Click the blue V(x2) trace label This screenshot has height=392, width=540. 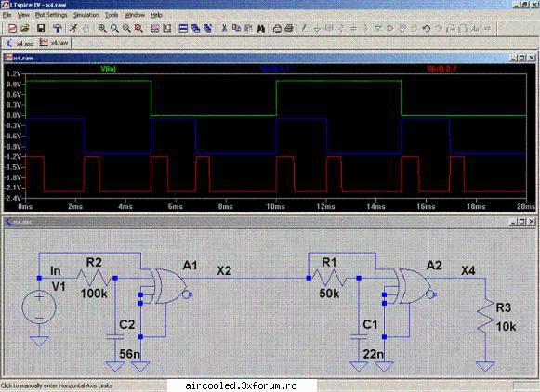[274, 69]
